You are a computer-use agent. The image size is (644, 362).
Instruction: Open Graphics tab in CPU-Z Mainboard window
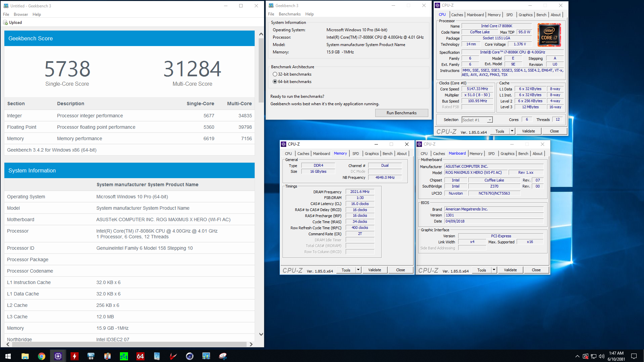[507, 154]
